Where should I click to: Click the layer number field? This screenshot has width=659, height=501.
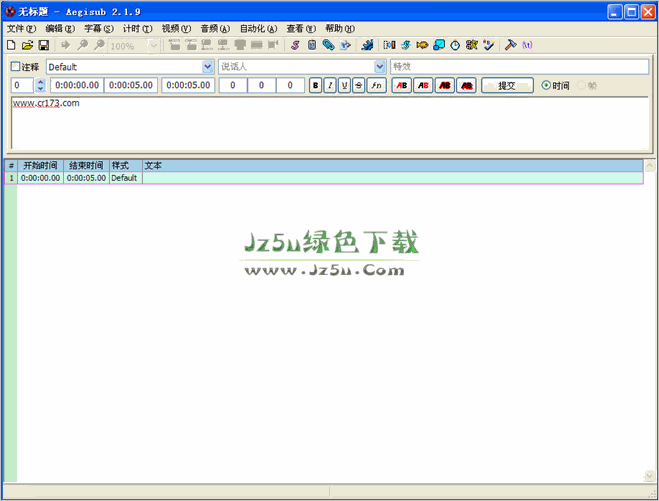click(22, 85)
